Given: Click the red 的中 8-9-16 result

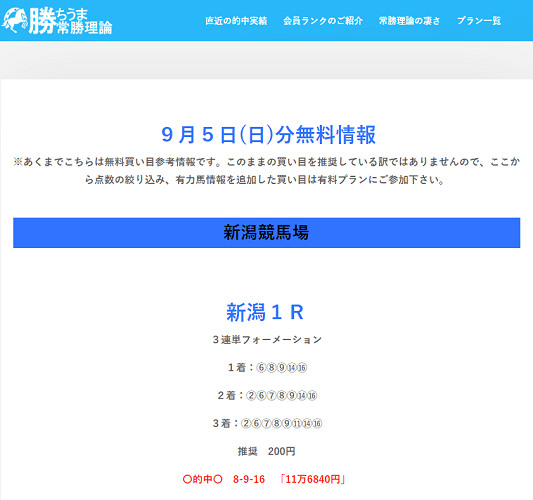Looking at the screenshot, I should coord(224,479).
